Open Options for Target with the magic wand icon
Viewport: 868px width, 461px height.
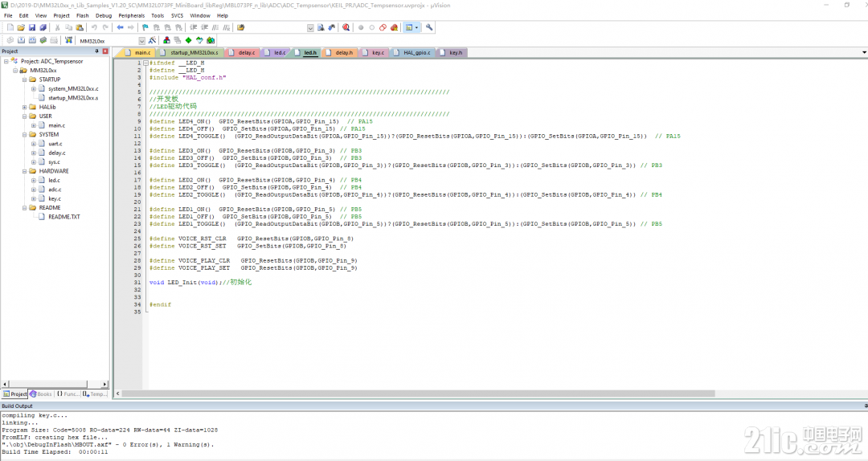coord(152,40)
